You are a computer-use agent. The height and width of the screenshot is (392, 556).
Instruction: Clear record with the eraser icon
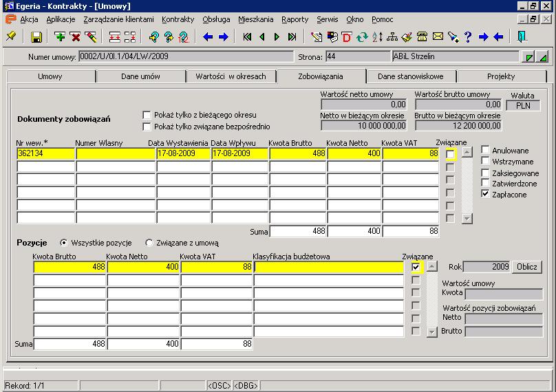pos(91,36)
